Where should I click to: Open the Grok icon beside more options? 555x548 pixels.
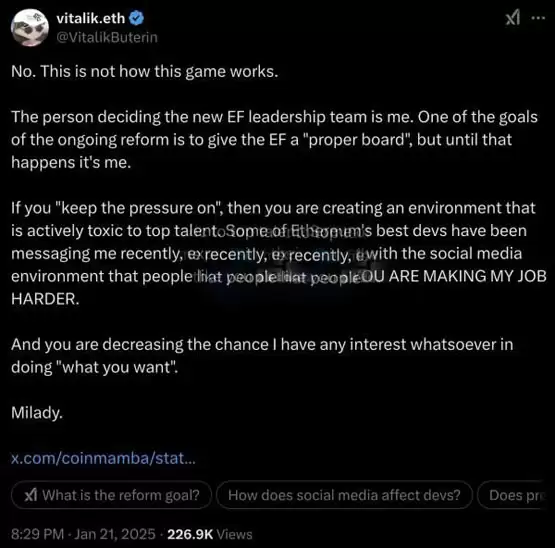pos(513,18)
